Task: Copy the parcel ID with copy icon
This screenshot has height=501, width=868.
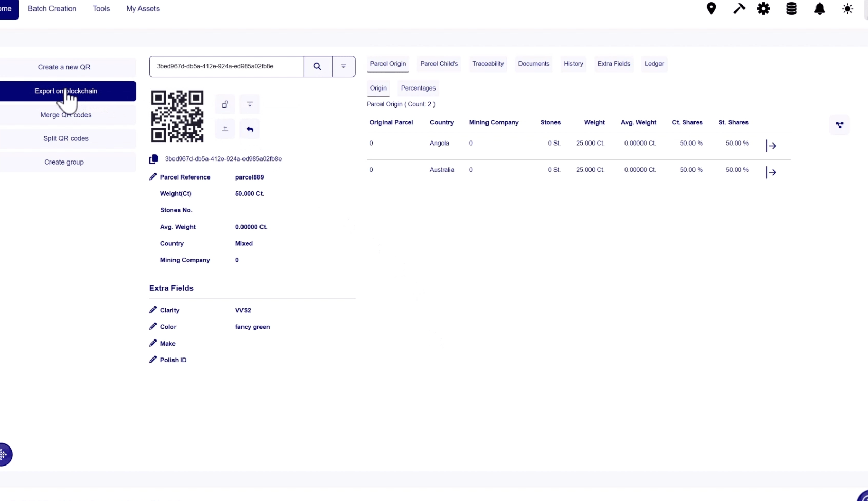Action: click(153, 159)
